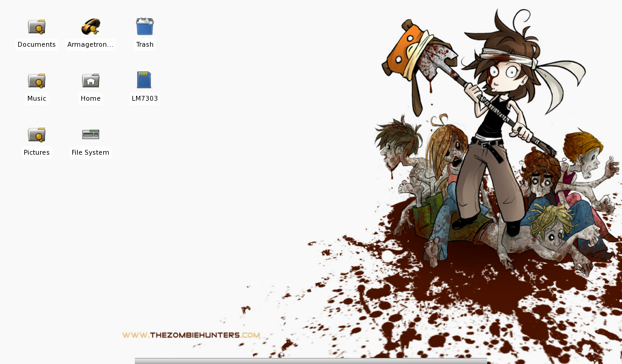Click the "Home" label text

[91, 98]
